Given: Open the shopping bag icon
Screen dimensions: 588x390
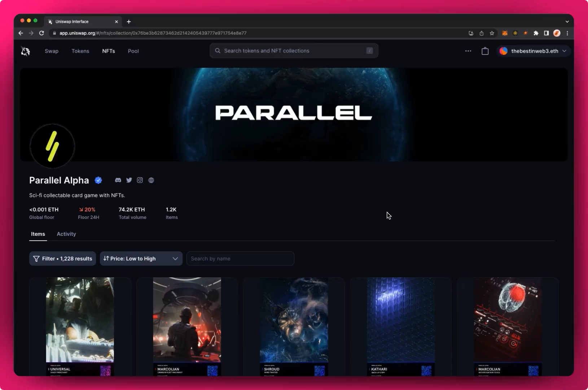Looking at the screenshot, I should (x=485, y=51).
